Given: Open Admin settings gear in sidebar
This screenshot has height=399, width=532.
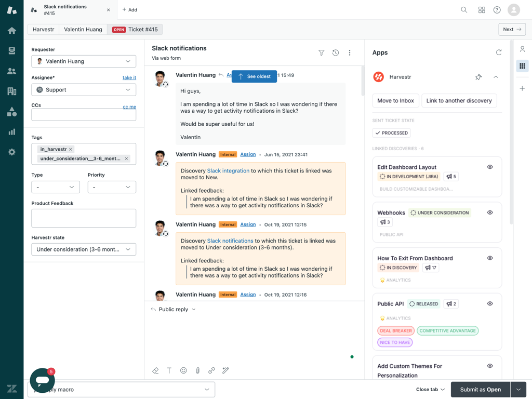Looking at the screenshot, I should tap(11, 152).
